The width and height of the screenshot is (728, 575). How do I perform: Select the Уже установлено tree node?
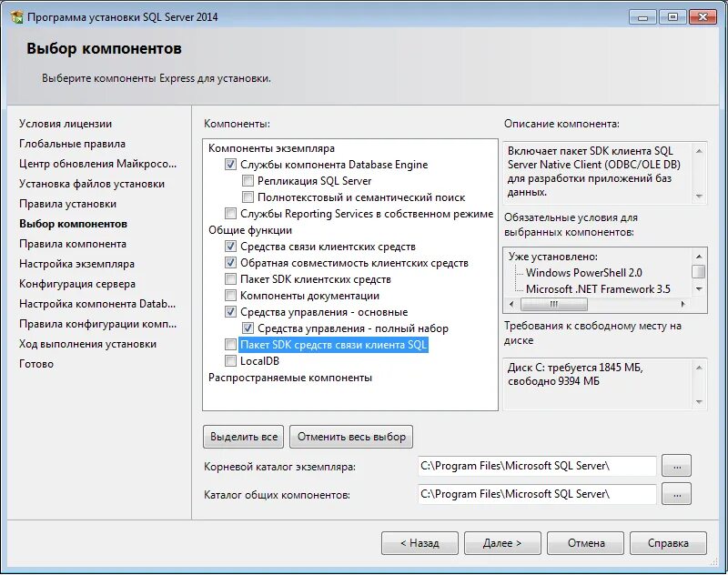tap(553, 257)
